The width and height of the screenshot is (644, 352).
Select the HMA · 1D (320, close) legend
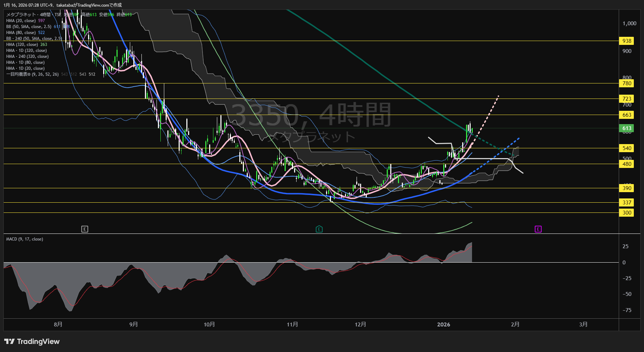tap(26, 50)
